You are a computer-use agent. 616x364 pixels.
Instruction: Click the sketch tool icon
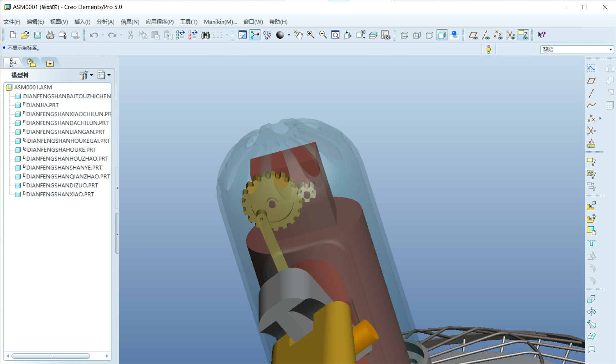pyautogui.click(x=591, y=68)
